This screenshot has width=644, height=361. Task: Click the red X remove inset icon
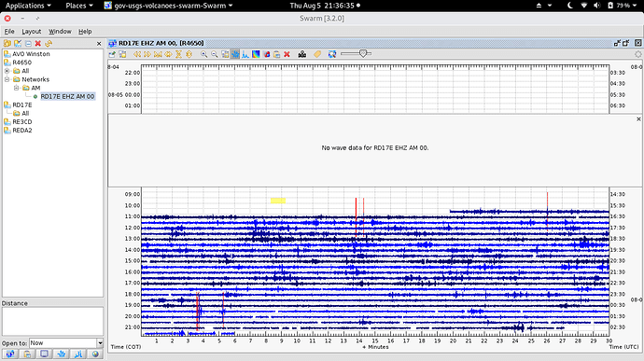click(287, 54)
